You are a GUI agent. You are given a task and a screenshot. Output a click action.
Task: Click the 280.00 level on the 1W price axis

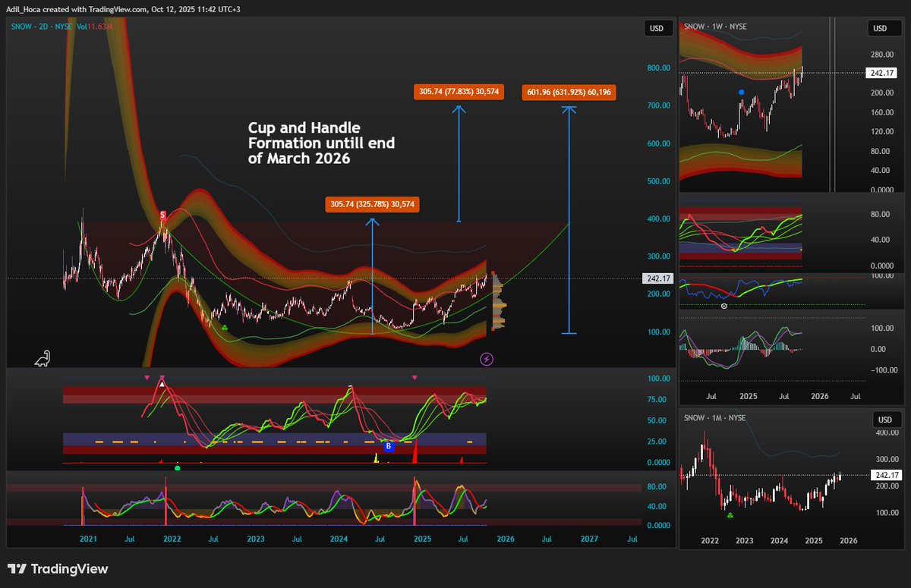(881, 55)
